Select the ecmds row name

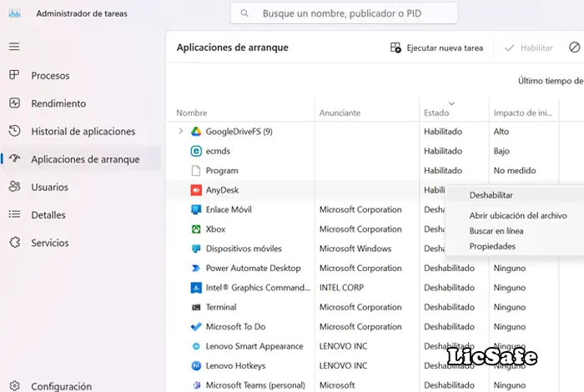pos(218,151)
